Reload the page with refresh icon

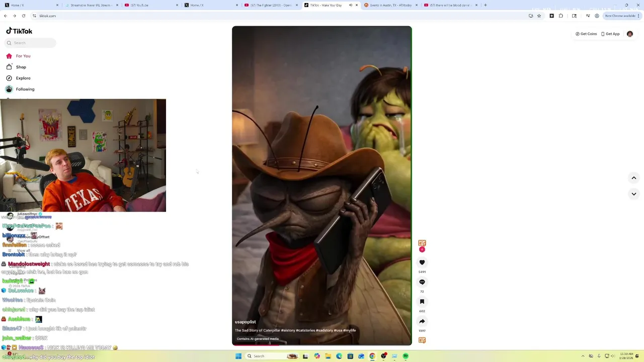click(23, 16)
